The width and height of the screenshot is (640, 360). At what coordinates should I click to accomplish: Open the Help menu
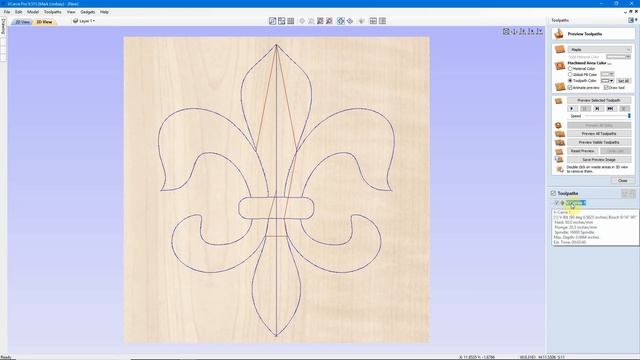(x=104, y=12)
